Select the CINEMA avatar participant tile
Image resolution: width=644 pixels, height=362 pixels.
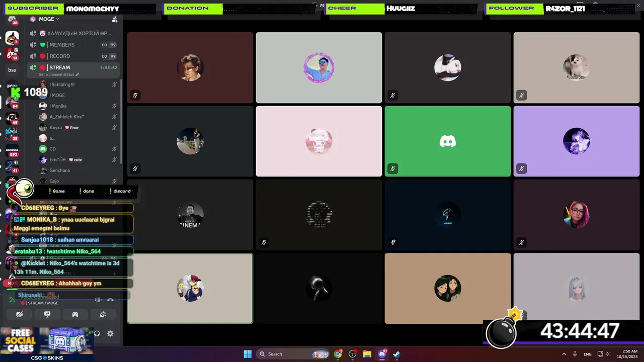pyautogui.click(x=190, y=215)
